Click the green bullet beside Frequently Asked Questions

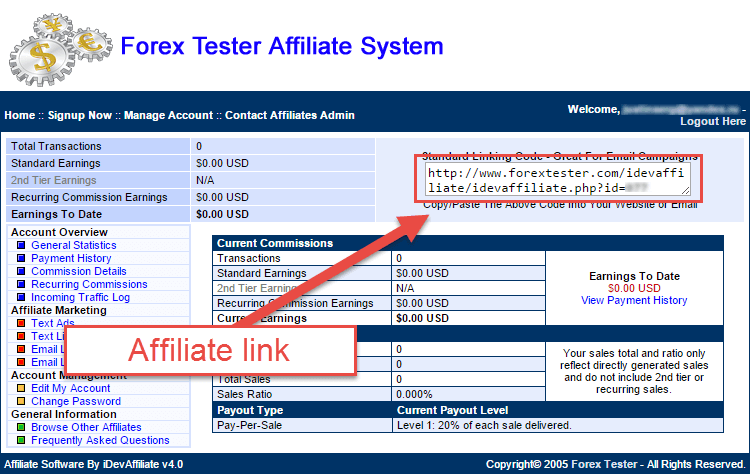[21, 440]
